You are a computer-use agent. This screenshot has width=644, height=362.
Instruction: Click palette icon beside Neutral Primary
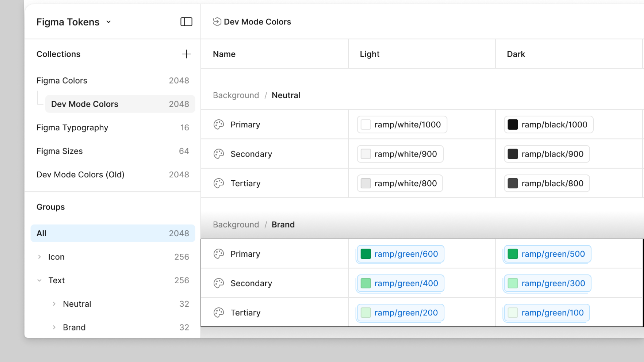(x=219, y=125)
